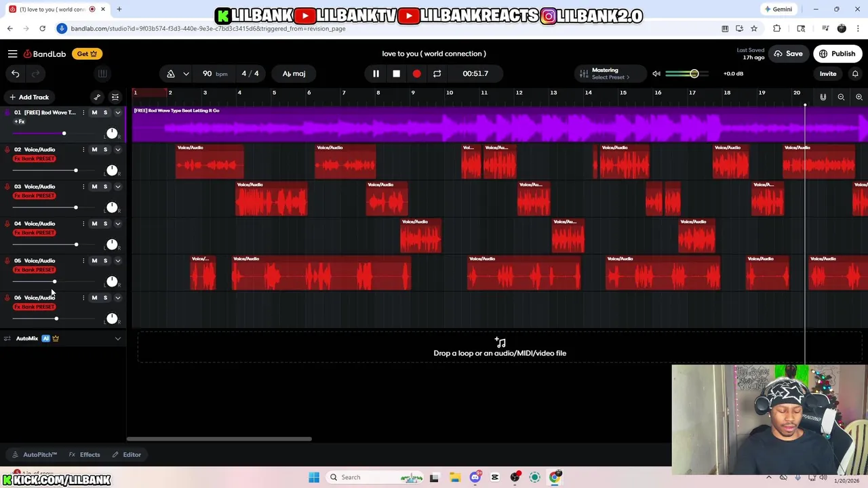Edit the 90 bpm tempo field

click(214, 73)
